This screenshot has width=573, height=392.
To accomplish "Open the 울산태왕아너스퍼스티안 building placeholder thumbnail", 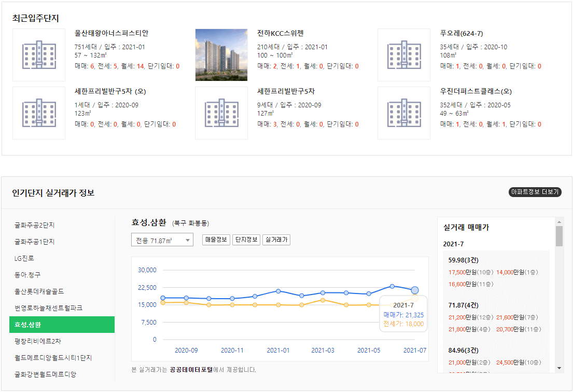I will (39, 55).
